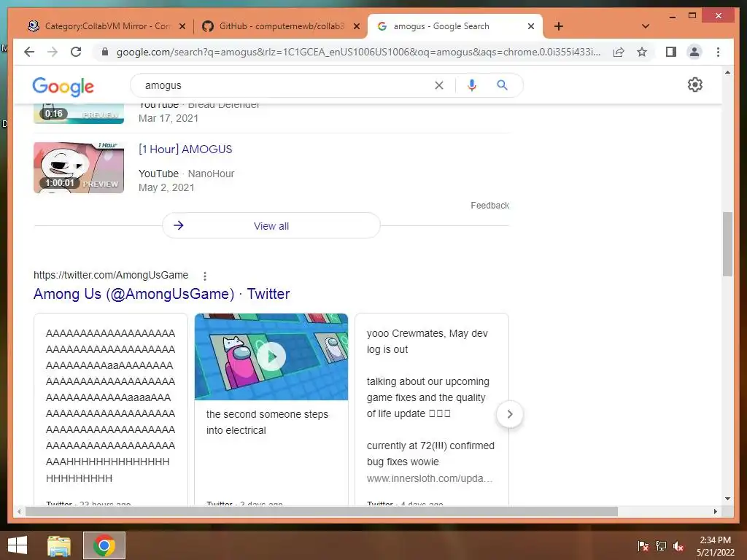Click the page scroll down arrow
The image size is (747, 560).
point(727,499)
